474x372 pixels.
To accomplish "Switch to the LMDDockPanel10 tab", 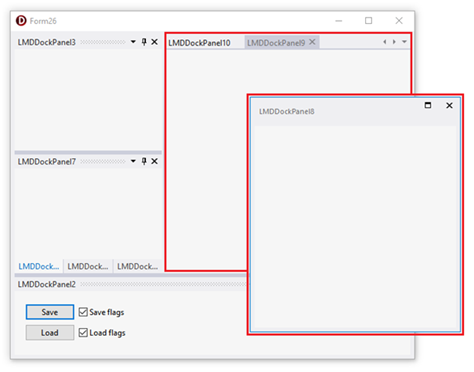I will point(199,43).
